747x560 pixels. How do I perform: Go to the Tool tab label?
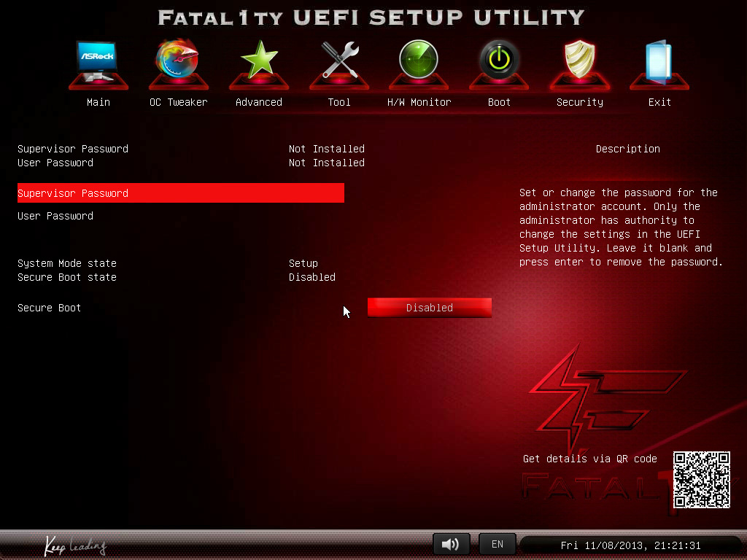(x=339, y=102)
